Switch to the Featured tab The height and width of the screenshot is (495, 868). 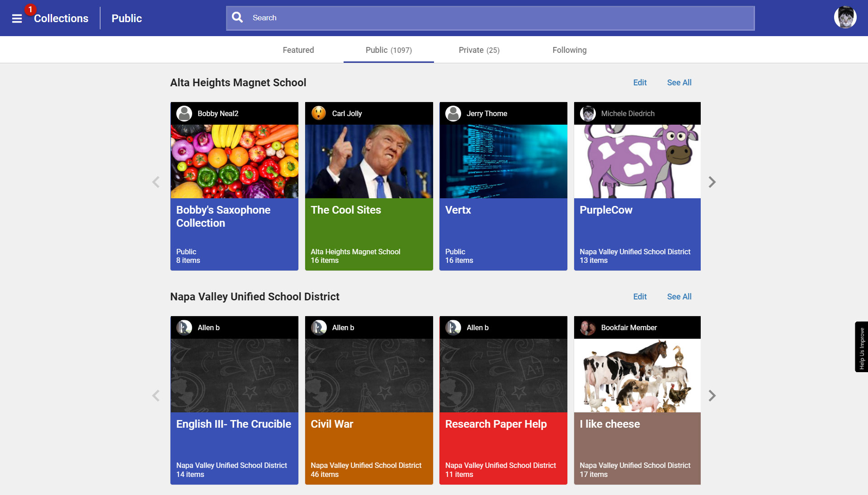point(298,50)
